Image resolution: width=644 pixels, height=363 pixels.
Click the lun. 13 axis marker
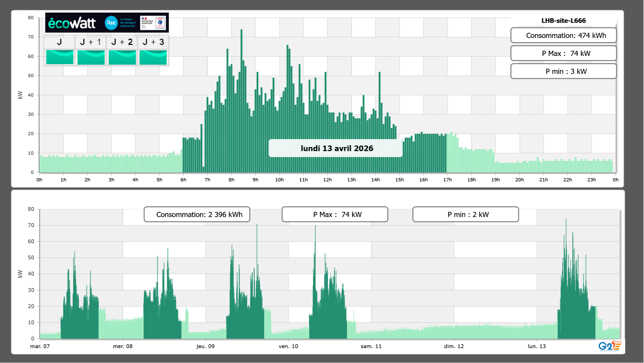click(537, 346)
